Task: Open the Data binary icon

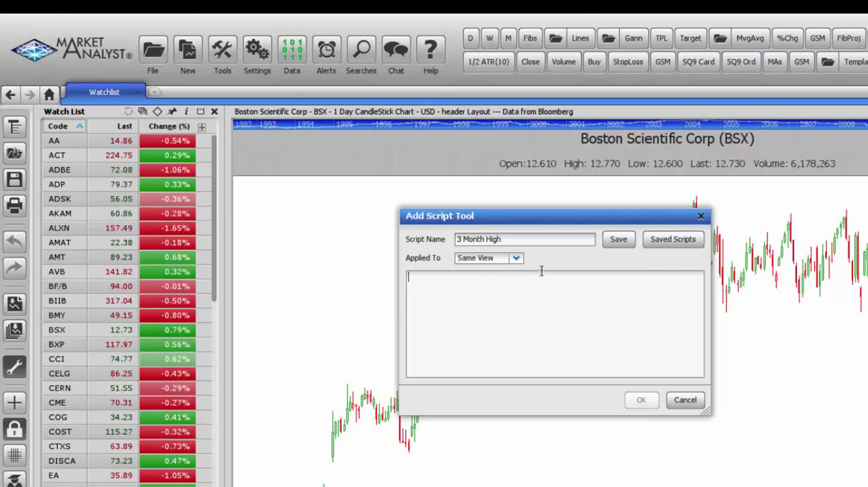Action: click(x=292, y=50)
